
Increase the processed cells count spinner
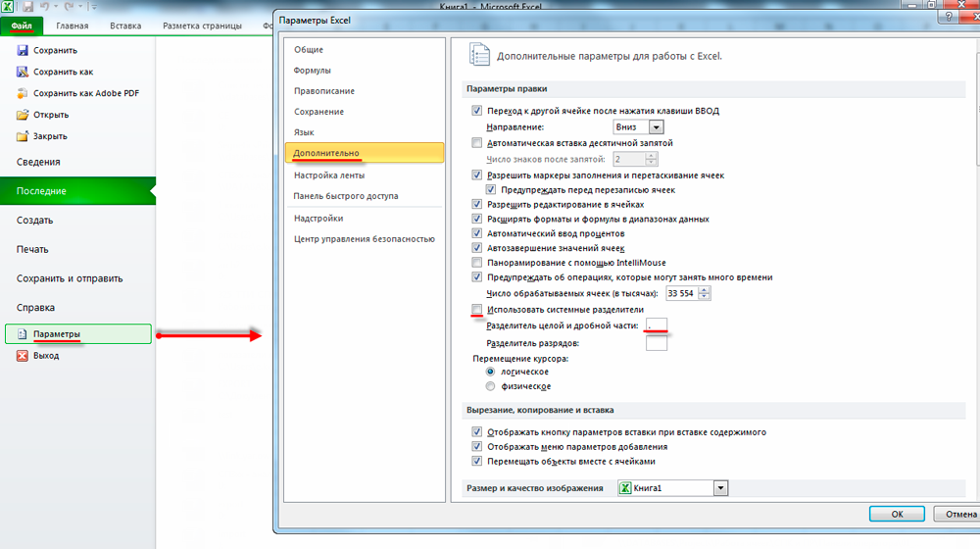[706, 289]
